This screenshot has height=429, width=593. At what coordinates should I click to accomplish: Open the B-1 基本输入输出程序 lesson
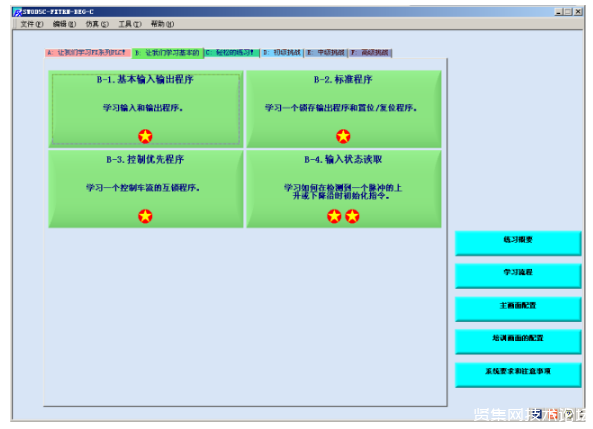tap(146, 109)
